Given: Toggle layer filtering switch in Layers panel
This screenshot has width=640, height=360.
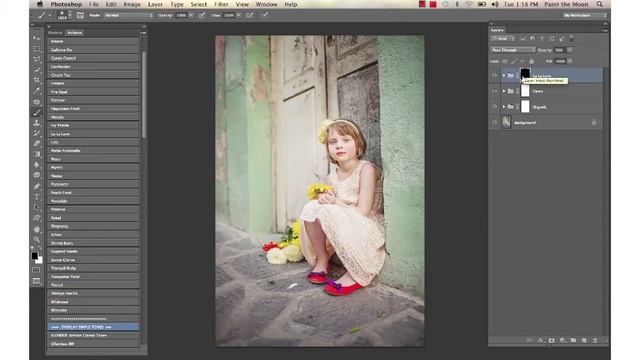Looking at the screenshot, I should pyautogui.click(x=571, y=38).
